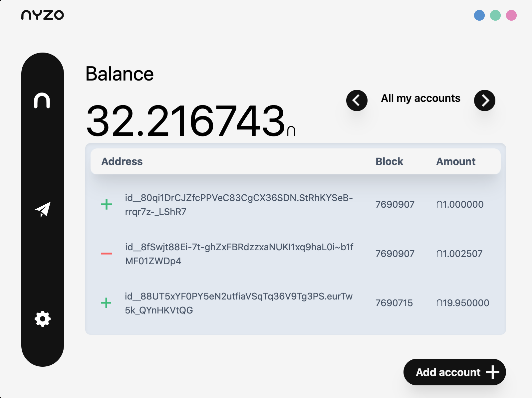Click the red minus icon for outgoing transaction
Viewport: 532px width, 398px height.
coord(106,254)
